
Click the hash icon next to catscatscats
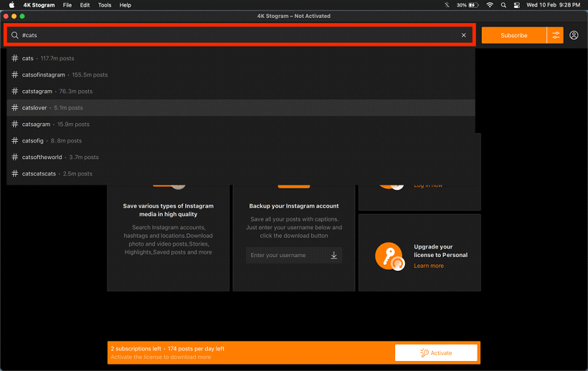click(14, 174)
